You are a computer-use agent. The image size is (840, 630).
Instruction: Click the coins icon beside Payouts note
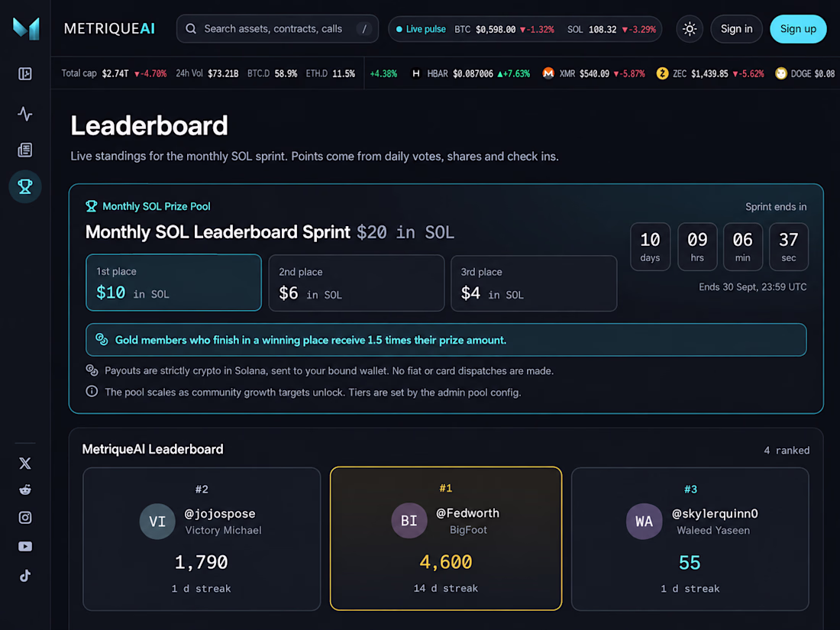pos(92,370)
